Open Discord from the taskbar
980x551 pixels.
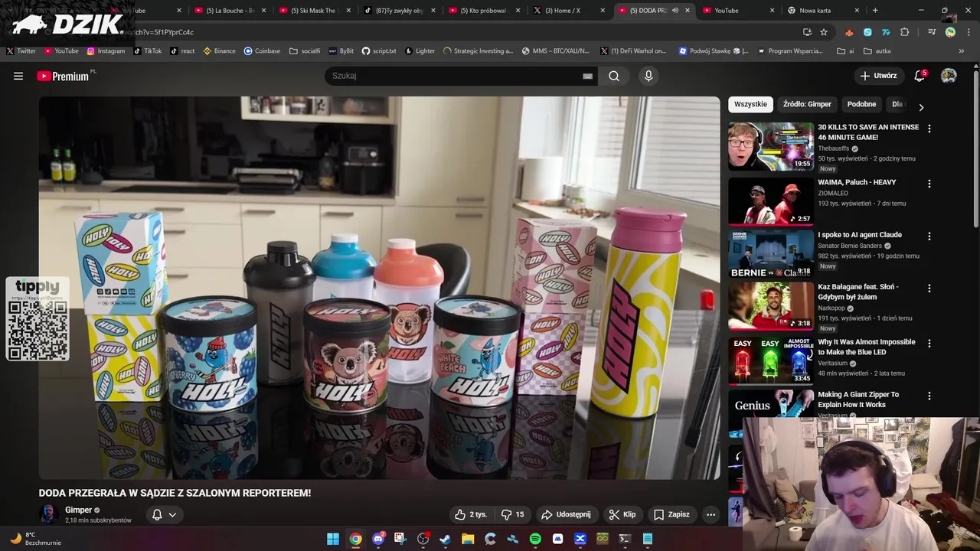(x=378, y=539)
